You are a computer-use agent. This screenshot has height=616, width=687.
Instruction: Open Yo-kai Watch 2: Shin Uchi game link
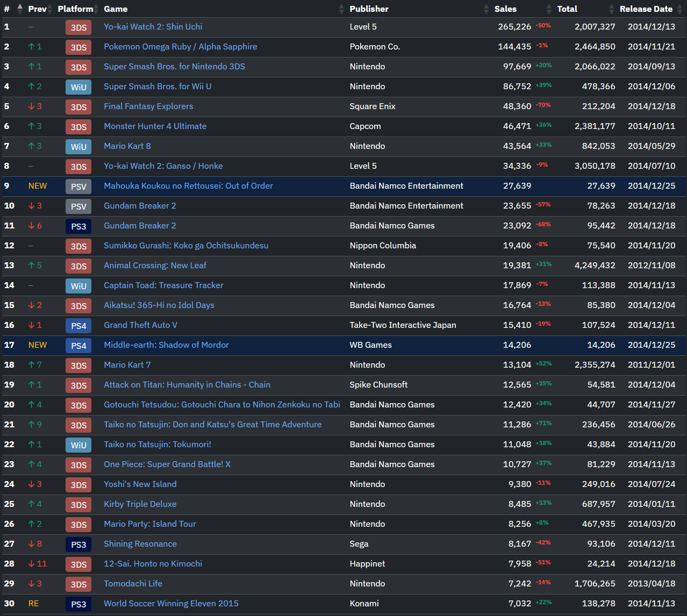[153, 26]
